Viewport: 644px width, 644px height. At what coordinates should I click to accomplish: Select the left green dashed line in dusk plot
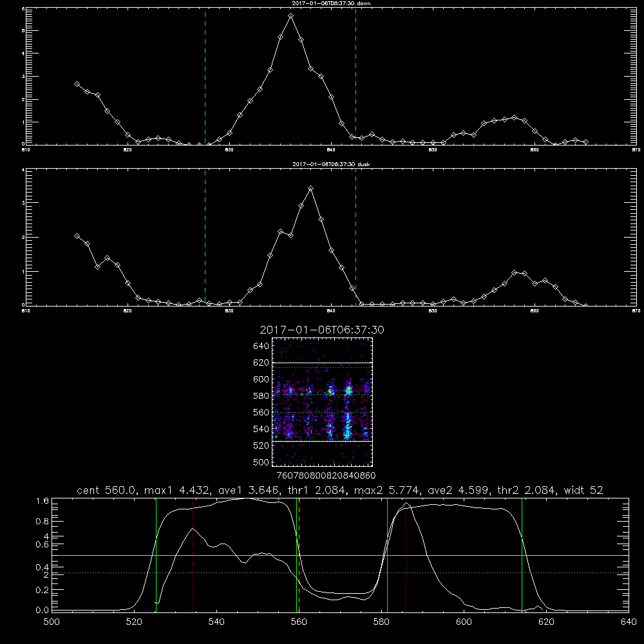pos(205,237)
